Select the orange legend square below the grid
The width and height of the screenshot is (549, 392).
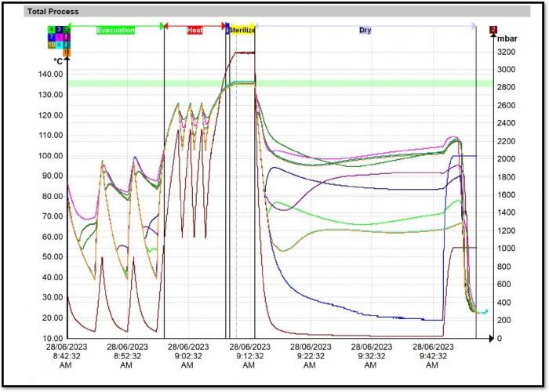pyautogui.click(x=67, y=53)
